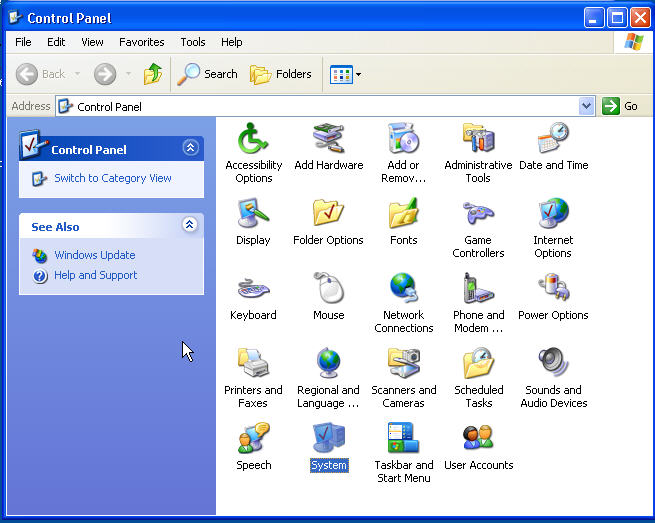The height and width of the screenshot is (523, 655).
Task: Open the File menu
Action: pyautogui.click(x=23, y=42)
